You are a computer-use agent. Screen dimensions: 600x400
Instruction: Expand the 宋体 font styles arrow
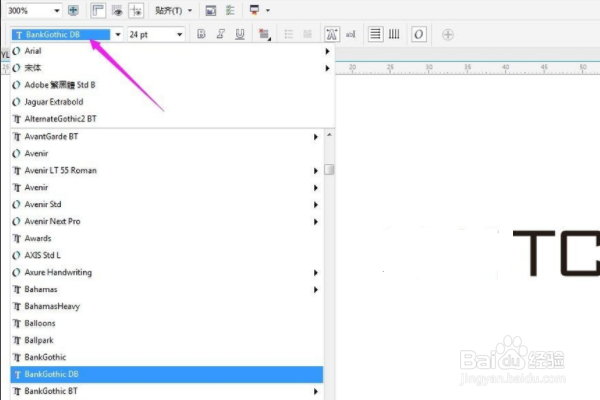(327, 68)
